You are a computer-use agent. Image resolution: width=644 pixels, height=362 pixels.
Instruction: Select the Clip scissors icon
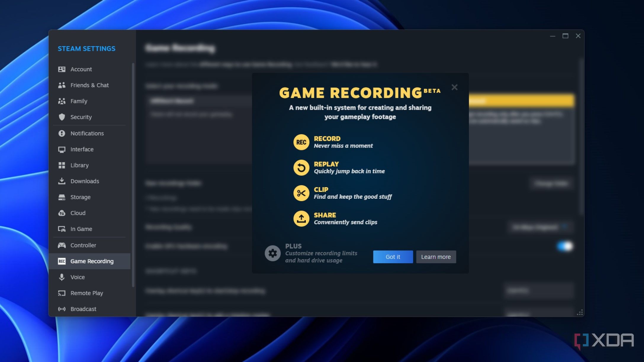pyautogui.click(x=301, y=193)
